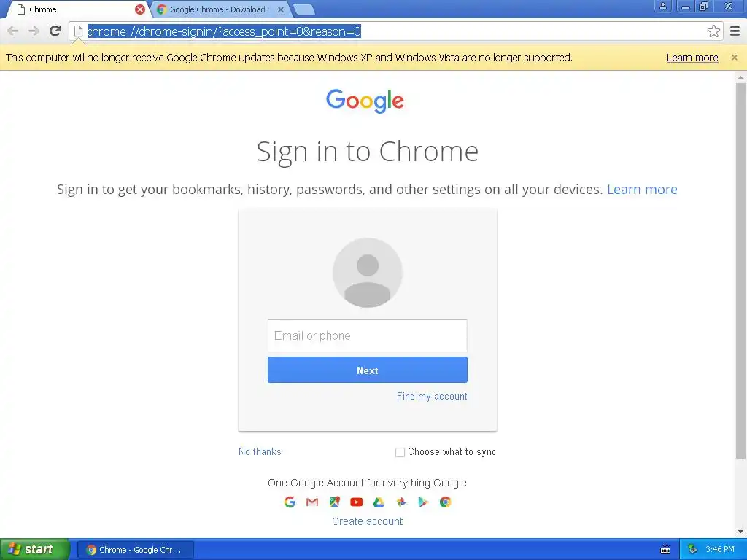The width and height of the screenshot is (747, 560).
Task: Close the Google Chrome Download tab
Action: click(x=281, y=9)
